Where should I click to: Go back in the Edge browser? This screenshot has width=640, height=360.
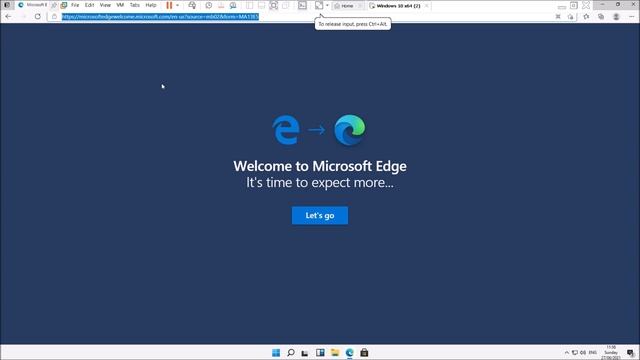[9, 16]
